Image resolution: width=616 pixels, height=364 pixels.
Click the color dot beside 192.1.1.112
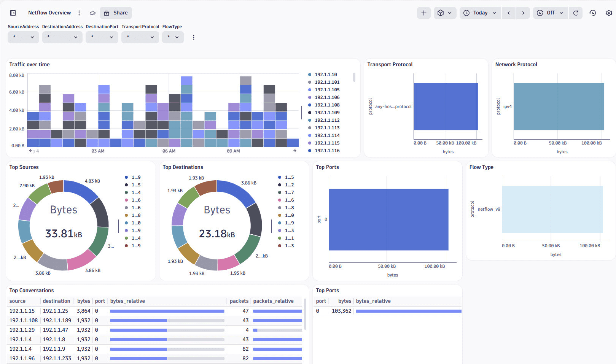(309, 120)
